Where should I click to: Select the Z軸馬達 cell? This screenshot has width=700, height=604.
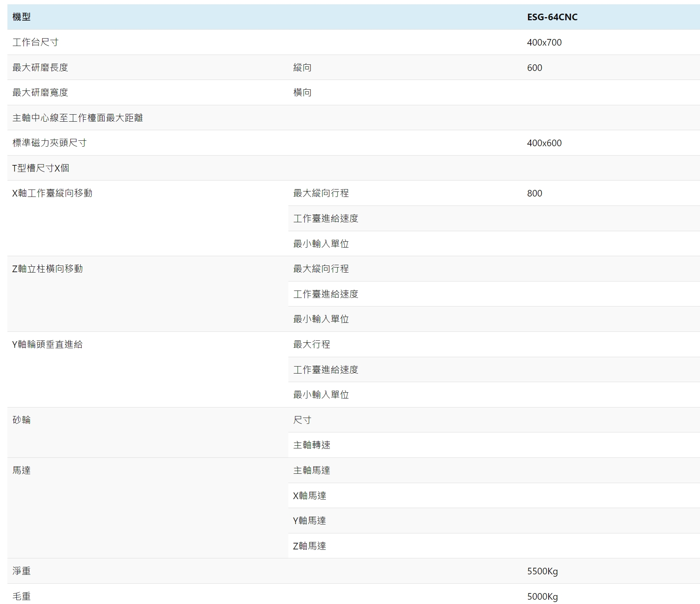[x=310, y=546]
